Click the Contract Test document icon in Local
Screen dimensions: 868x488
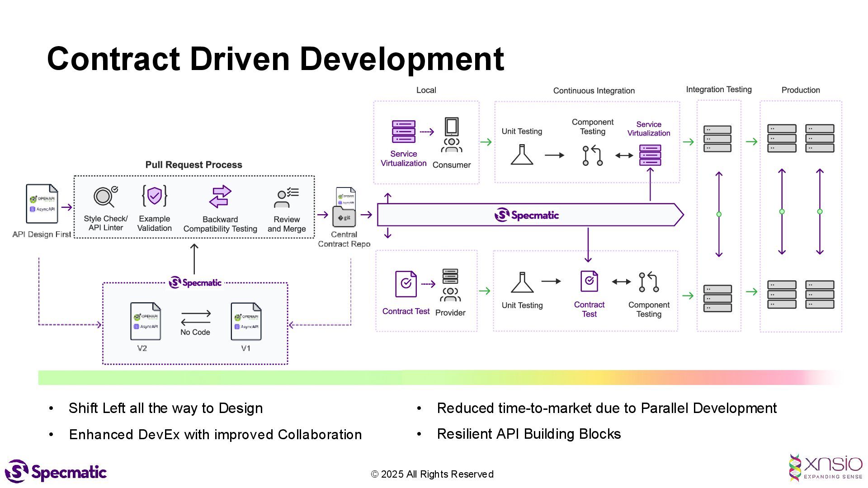406,284
